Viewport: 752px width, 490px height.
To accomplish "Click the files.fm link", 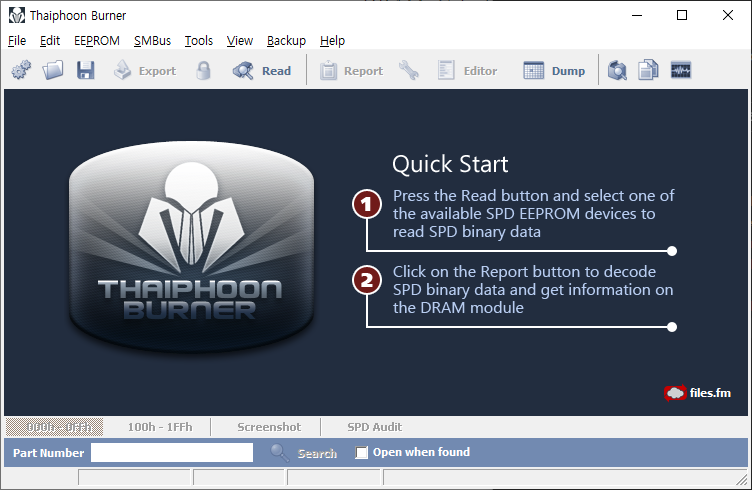I will (x=697, y=393).
